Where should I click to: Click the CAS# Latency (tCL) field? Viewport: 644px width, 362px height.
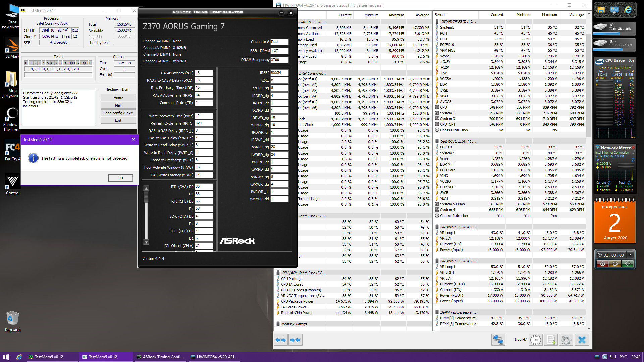tap(204, 73)
